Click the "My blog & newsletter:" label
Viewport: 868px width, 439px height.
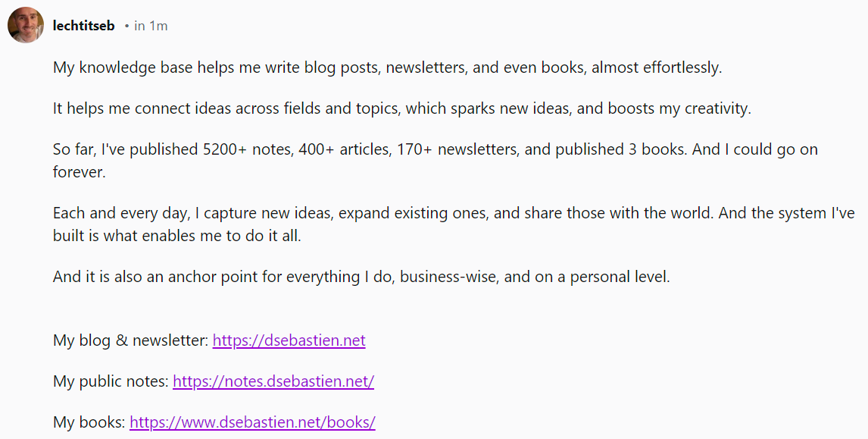pyautogui.click(x=130, y=340)
